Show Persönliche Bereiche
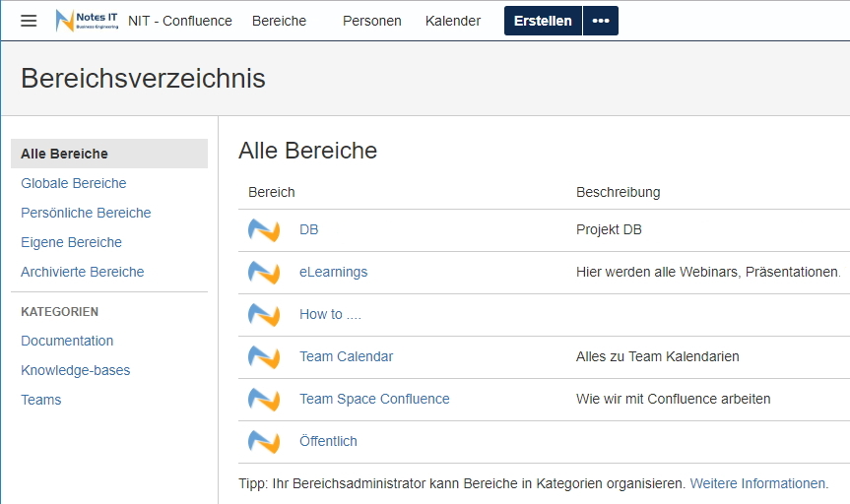Screen dimensions: 850x504 coord(86,213)
